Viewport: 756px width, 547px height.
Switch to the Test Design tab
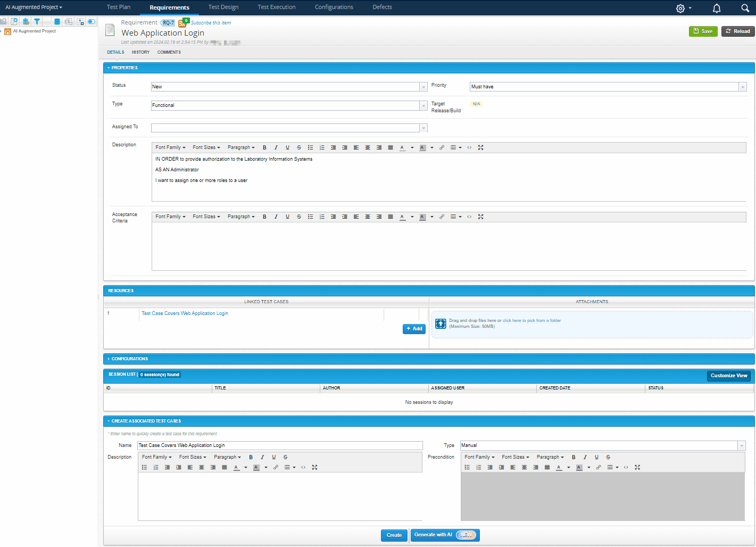[223, 7]
